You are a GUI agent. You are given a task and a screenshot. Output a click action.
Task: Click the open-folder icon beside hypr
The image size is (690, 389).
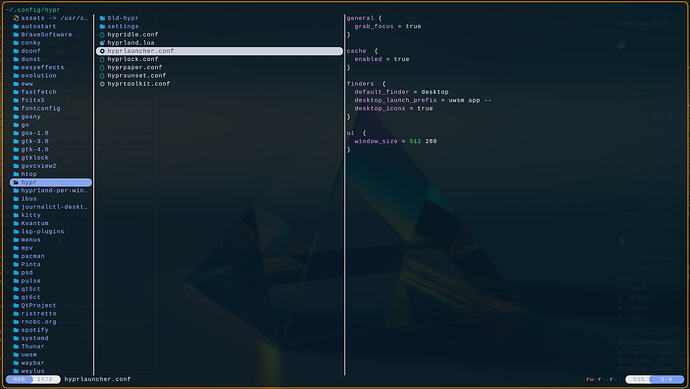click(16, 182)
